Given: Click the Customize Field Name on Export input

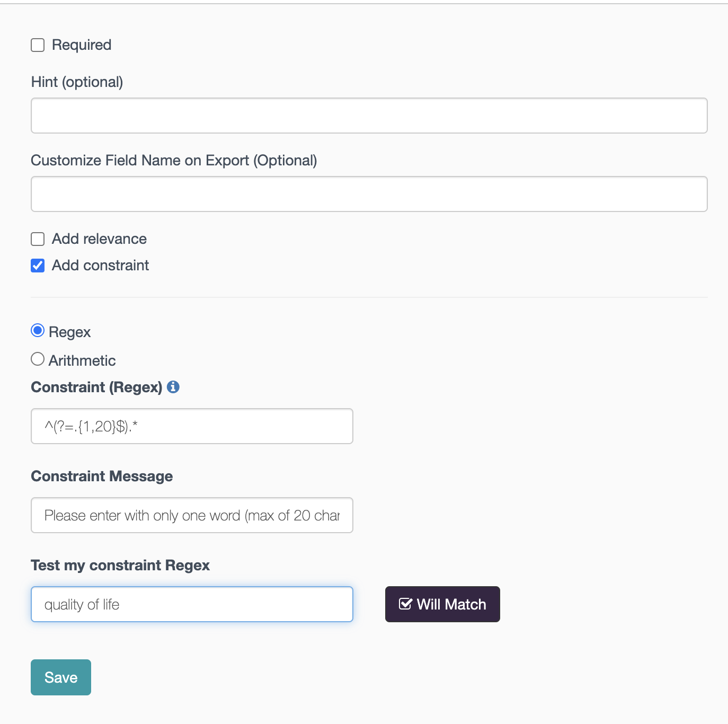Looking at the screenshot, I should 369,194.
